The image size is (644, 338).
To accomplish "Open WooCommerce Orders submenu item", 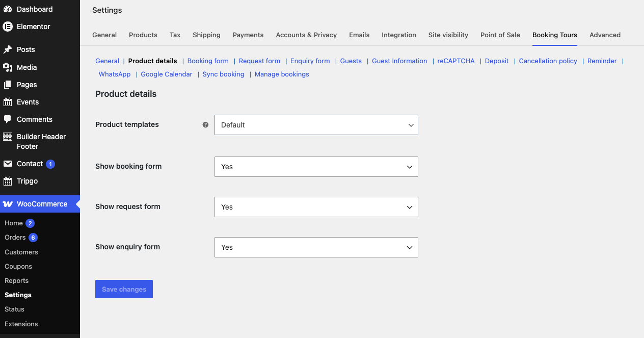I will 15,238.
